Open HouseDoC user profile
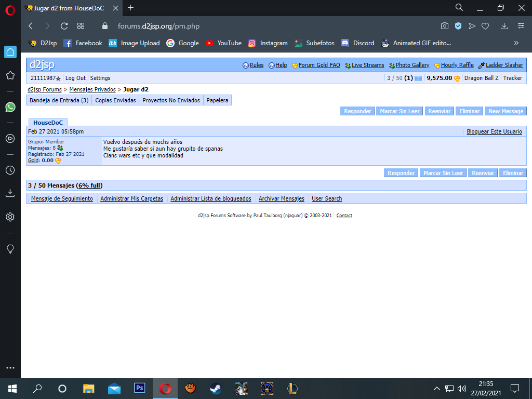 [48, 123]
